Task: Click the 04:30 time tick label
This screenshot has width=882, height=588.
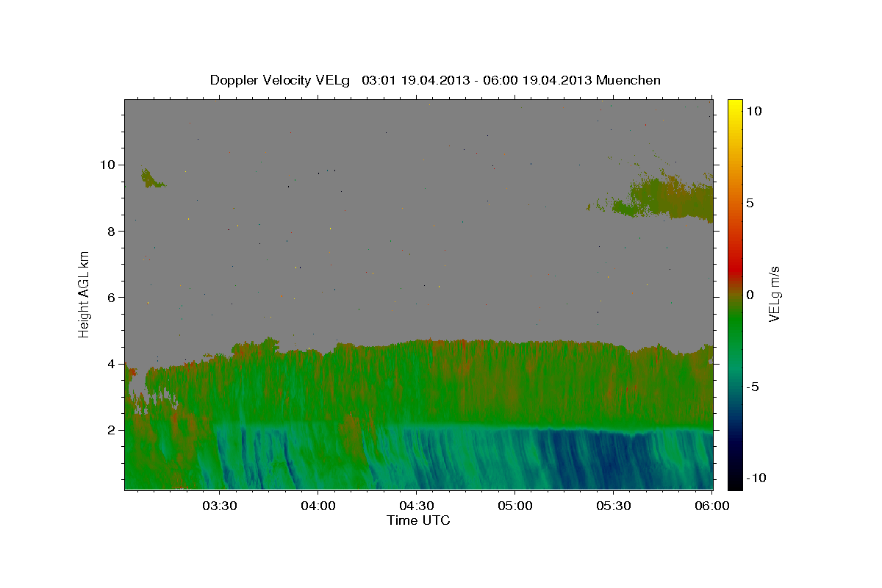Action: [416, 506]
